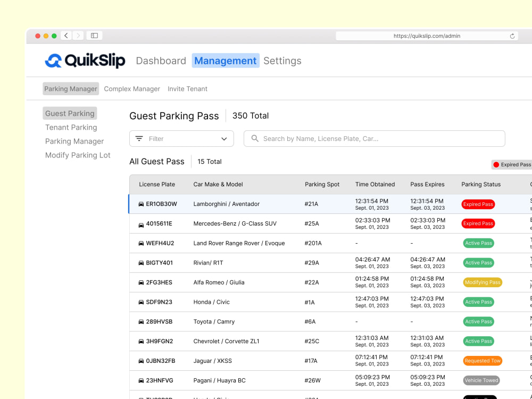Click the Expired Pass legend chip
Image resolution: width=532 pixels, height=399 pixels.
(512, 164)
